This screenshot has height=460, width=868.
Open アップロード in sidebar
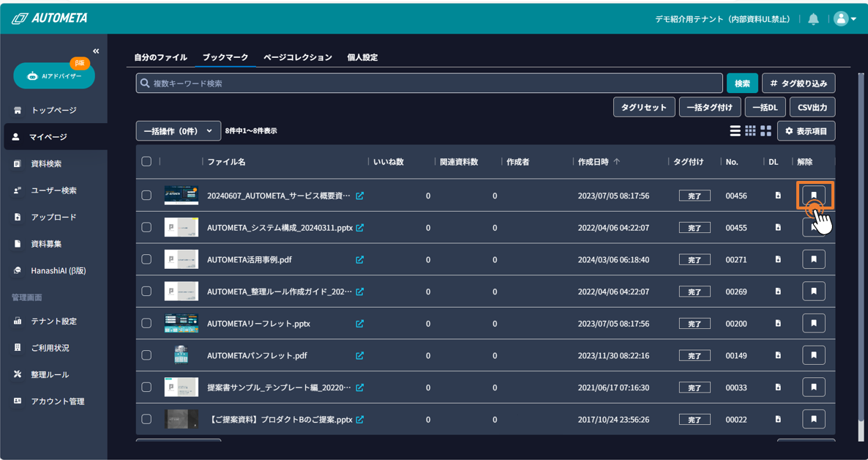53,218
